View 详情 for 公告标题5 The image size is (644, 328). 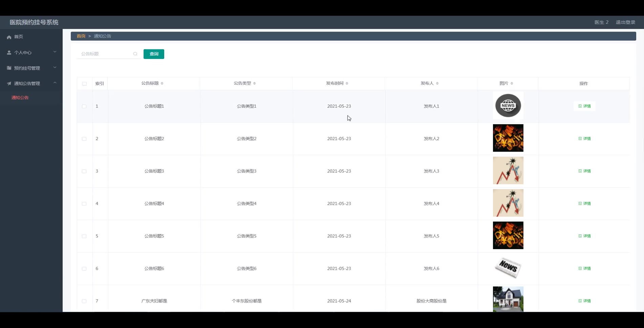[584, 236]
